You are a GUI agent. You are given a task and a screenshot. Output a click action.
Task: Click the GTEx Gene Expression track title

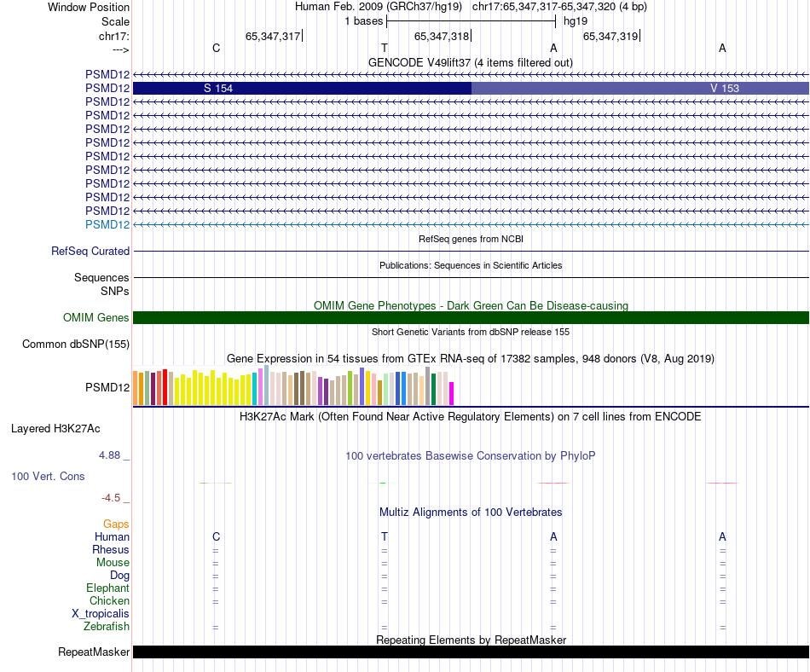tap(471, 358)
